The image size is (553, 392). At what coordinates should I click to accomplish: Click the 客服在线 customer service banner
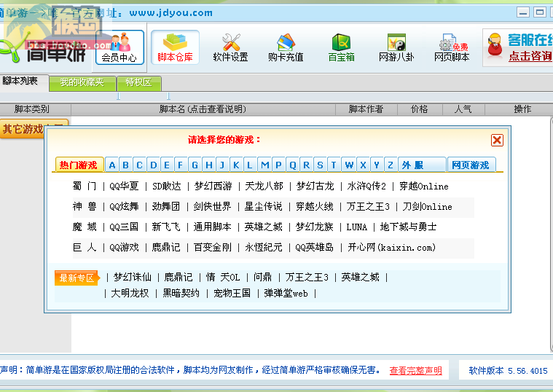[518, 47]
